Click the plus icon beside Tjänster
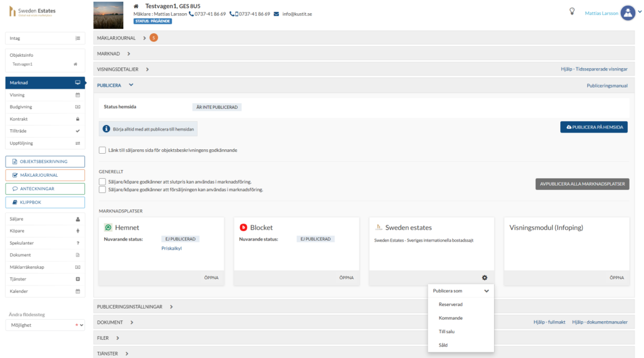Image resolution: width=644 pixels, height=358 pixels. point(78,279)
